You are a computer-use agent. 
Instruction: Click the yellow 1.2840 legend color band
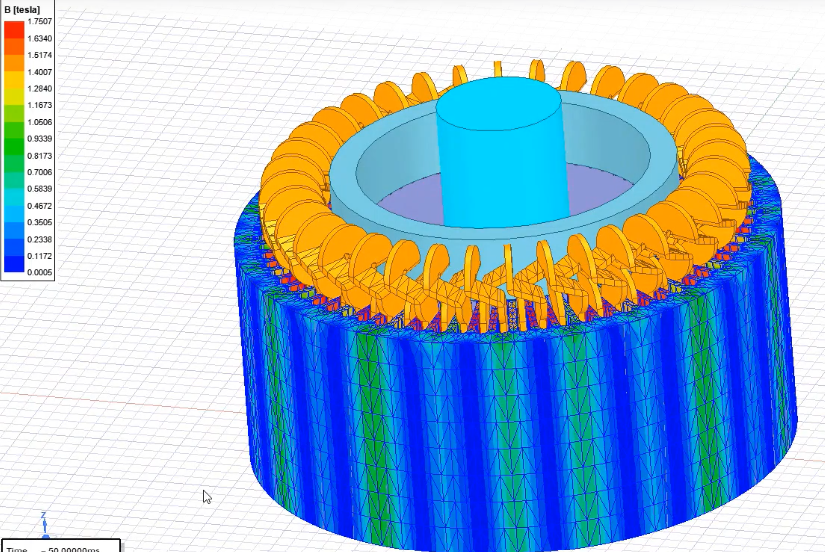click(14, 91)
